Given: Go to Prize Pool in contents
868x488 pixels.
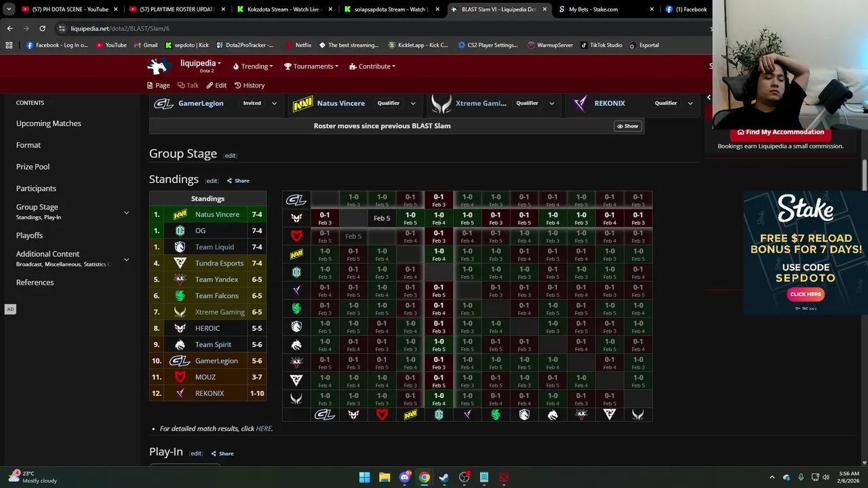Looking at the screenshot, I should 33,167.
